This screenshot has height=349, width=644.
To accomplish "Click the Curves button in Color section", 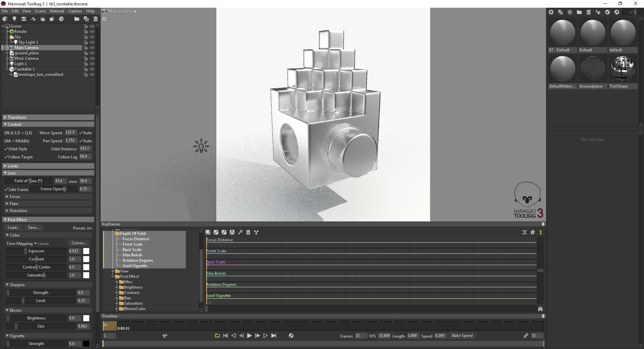I will point(79,243).
